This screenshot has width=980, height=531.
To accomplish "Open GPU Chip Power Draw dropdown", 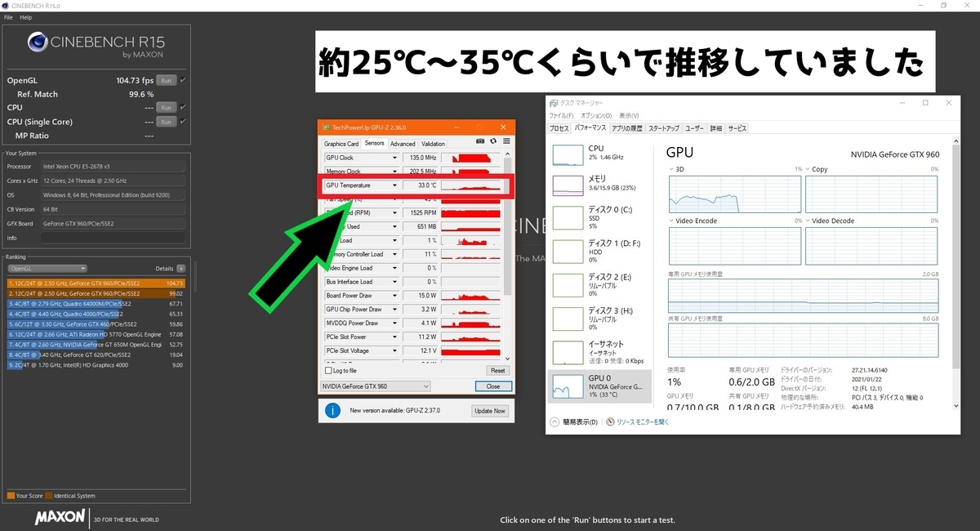I will pyautogui.click(x=394, y=310).
